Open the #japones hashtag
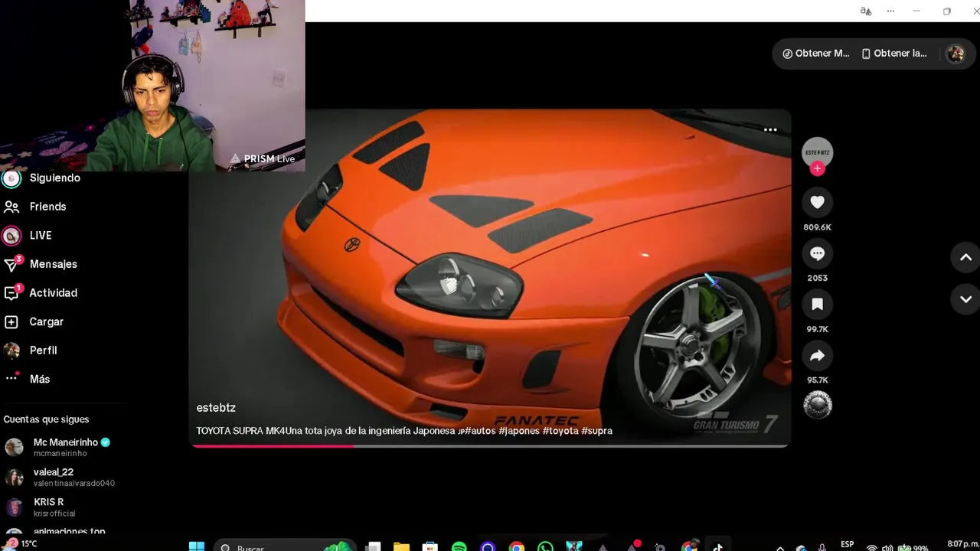The width and height of the screenshot is (980, 551). click(x=519, y=431)
